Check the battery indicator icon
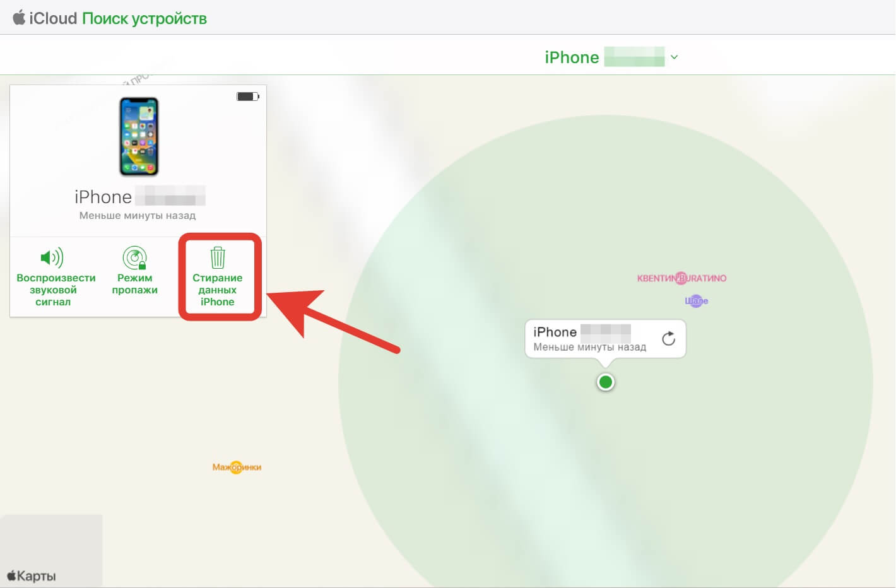Screen dimensions: 896x588 pos(248,97)
